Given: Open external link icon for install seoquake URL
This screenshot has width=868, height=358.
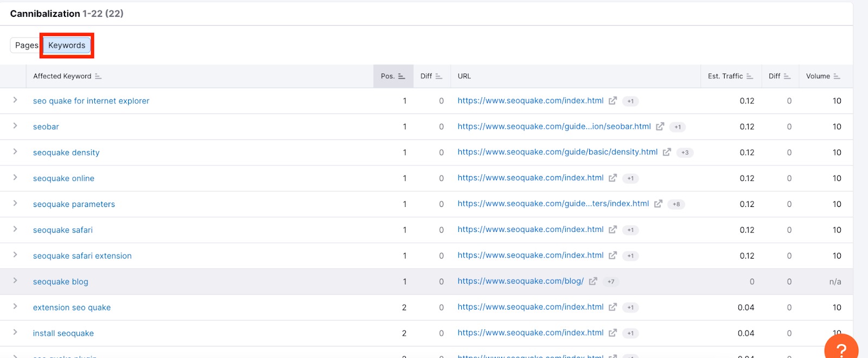Looking at the screenshot, I should (612, 333).
